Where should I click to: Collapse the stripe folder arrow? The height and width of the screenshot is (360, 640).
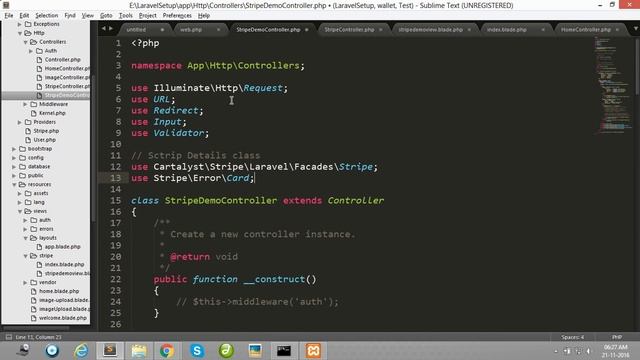25,256
